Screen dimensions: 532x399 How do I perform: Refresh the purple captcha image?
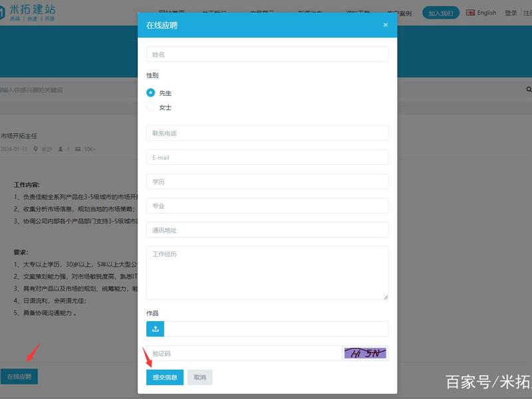tap(365, 353)
